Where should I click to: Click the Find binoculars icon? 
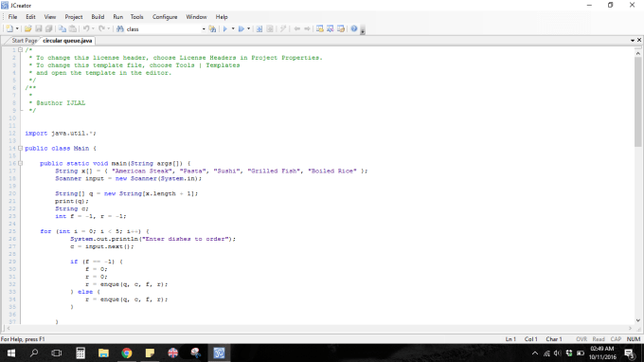[120, 28]
